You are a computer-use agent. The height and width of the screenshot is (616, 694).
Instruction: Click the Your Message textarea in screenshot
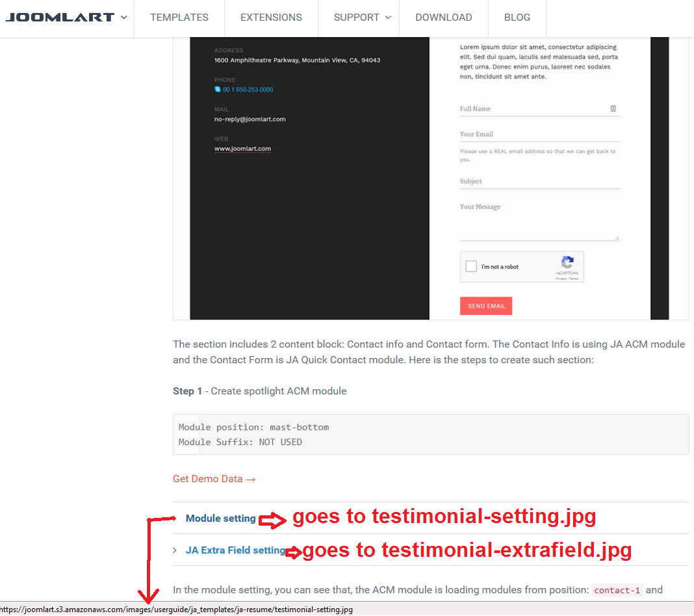point(539,221)
